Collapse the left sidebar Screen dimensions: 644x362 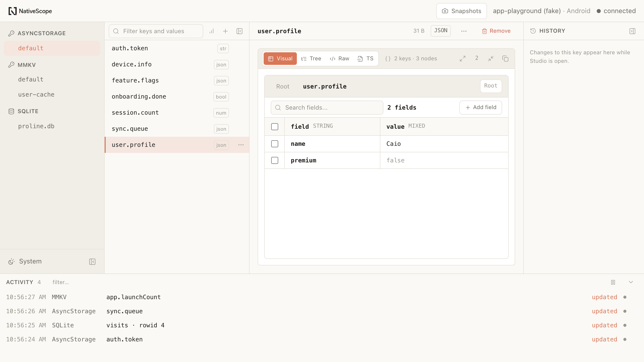tap(92, 262)
